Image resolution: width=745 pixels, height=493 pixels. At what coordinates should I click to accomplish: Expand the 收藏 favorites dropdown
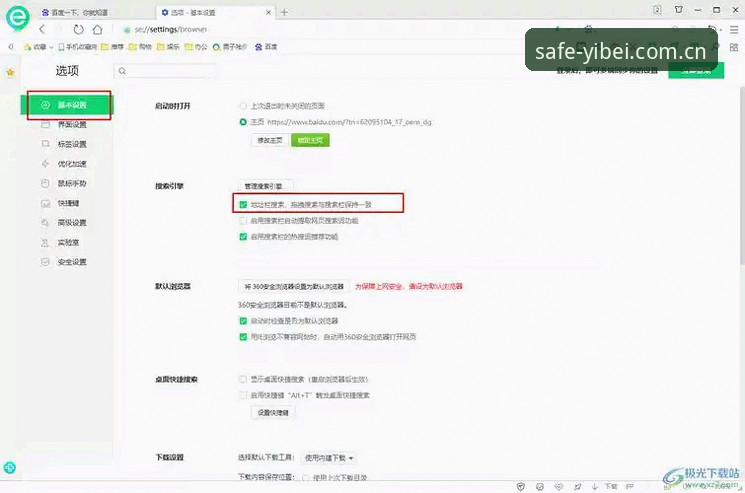point(38,47)
